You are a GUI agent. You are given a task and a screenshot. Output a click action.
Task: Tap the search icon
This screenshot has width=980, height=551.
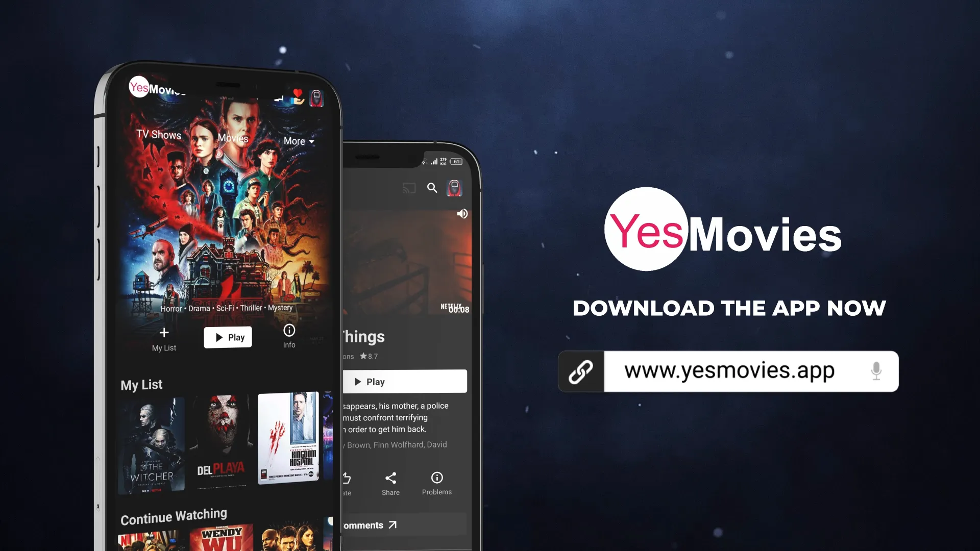coord(432,188)
